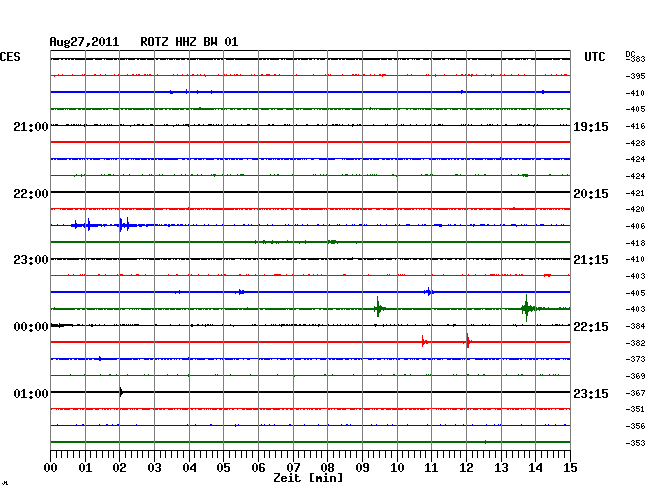Select the DC offset value -428
This screenshot has width=650, height=494.
635,143
